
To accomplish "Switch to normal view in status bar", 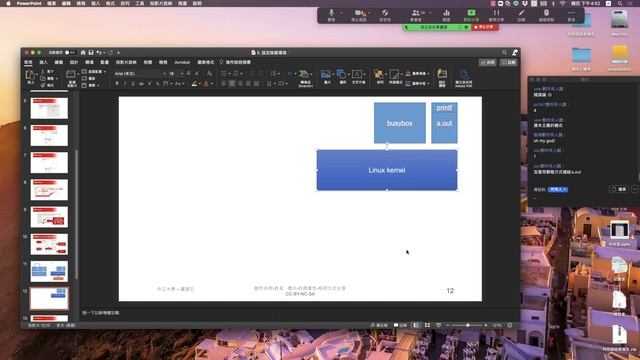I will tap(416, 325).
